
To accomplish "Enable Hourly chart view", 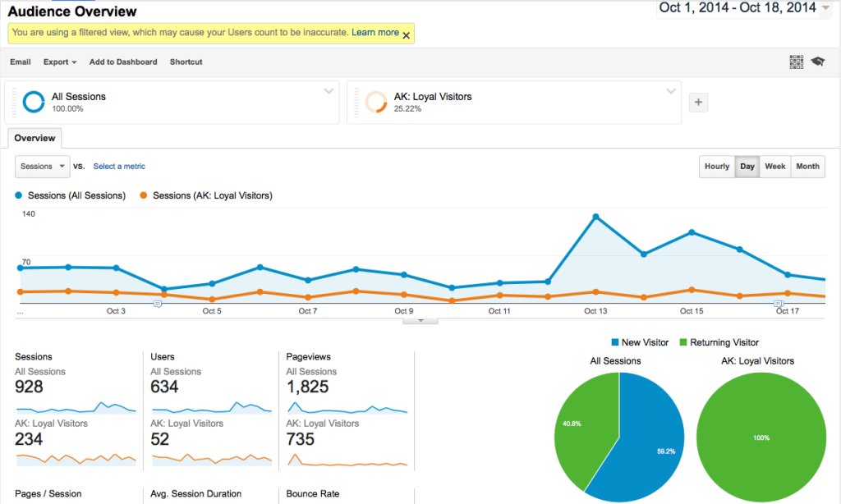I will [x=716, y=166].
